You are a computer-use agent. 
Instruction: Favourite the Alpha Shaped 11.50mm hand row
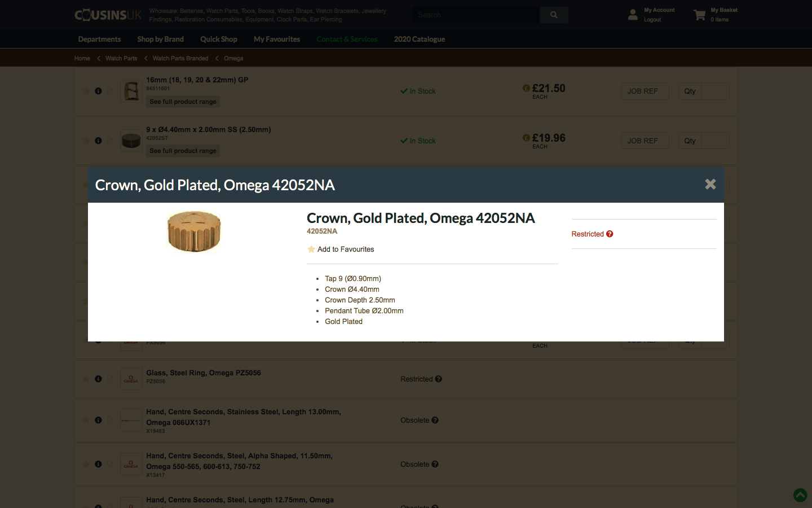pyautogui.click(x=86, y=464)
